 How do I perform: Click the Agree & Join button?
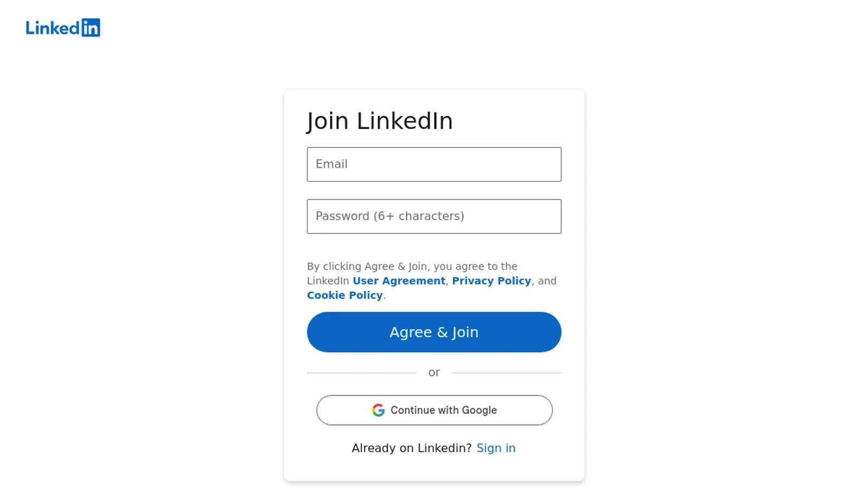click(434, 332)
